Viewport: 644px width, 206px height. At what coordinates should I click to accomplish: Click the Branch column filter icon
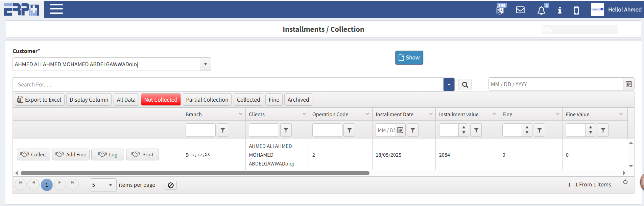(222, 130)
